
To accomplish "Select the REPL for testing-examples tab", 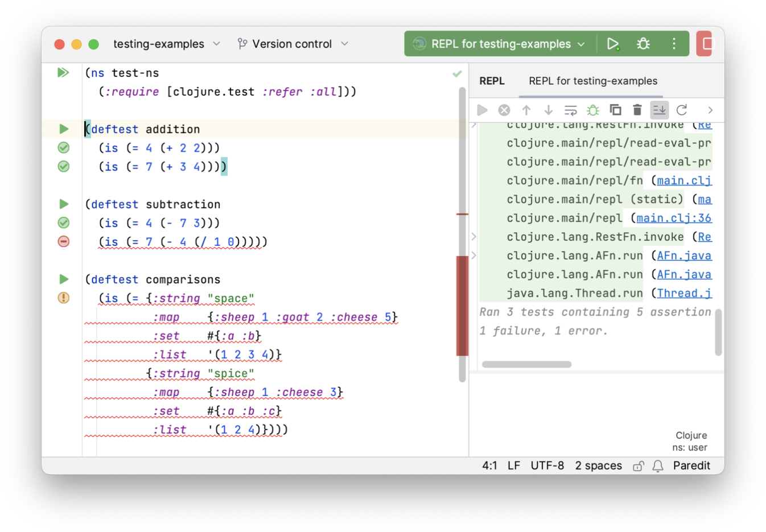I will [593, 81].
